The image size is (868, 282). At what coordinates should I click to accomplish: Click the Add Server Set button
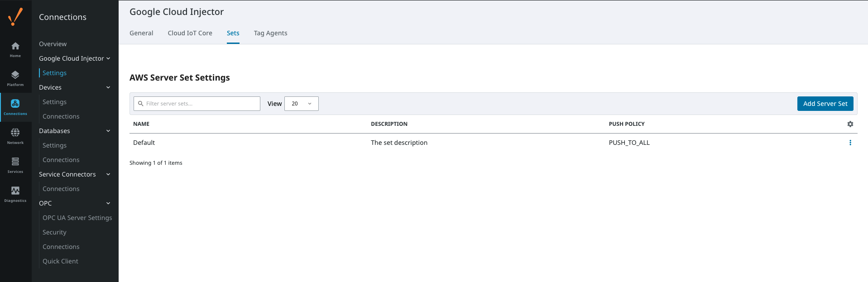825,104
